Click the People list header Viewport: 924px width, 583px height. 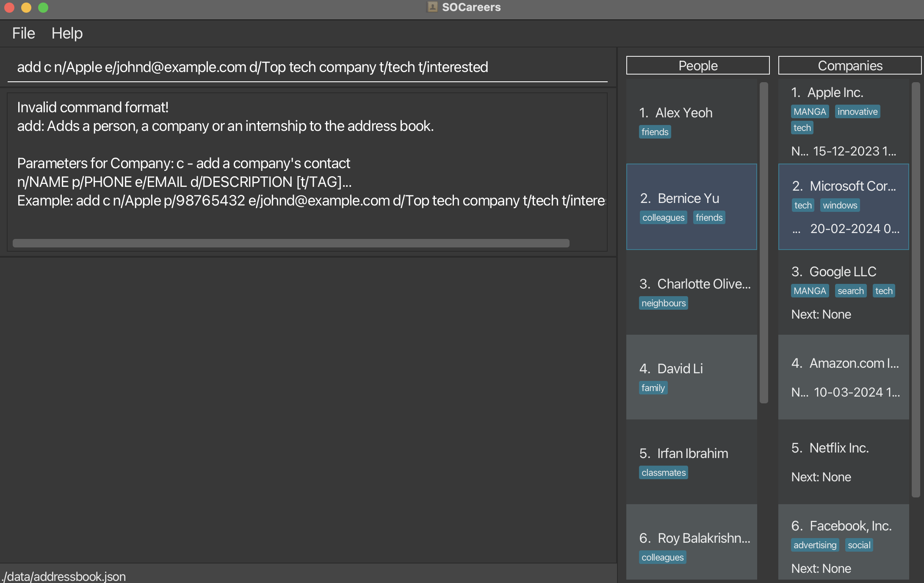click(697, 66)
